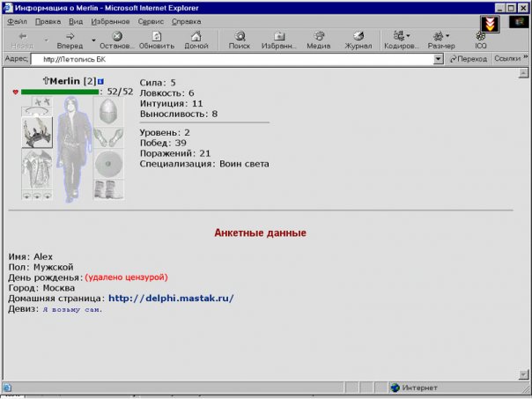
Task: Open the Избранн. favorites toolbar button
Action: pos(279,41)
